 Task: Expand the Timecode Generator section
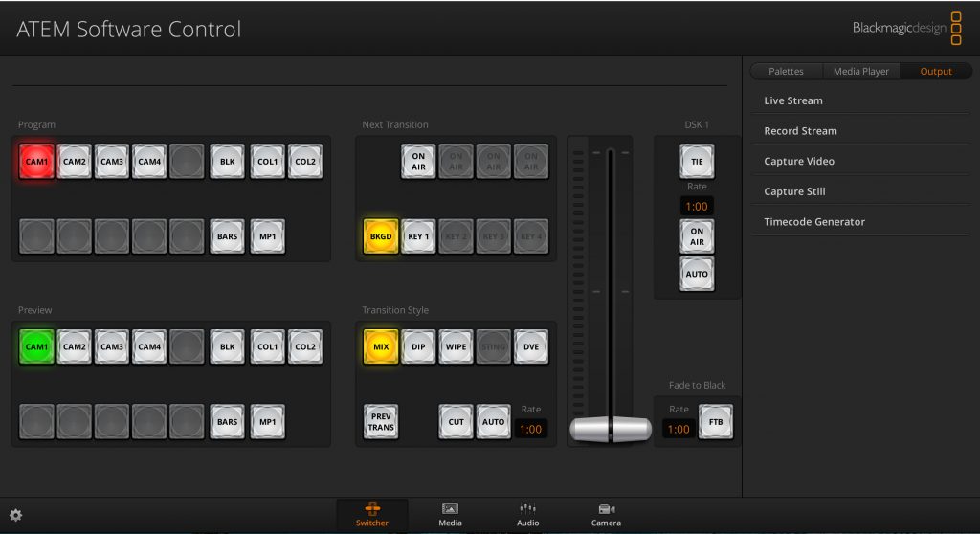tap(814, 222)
